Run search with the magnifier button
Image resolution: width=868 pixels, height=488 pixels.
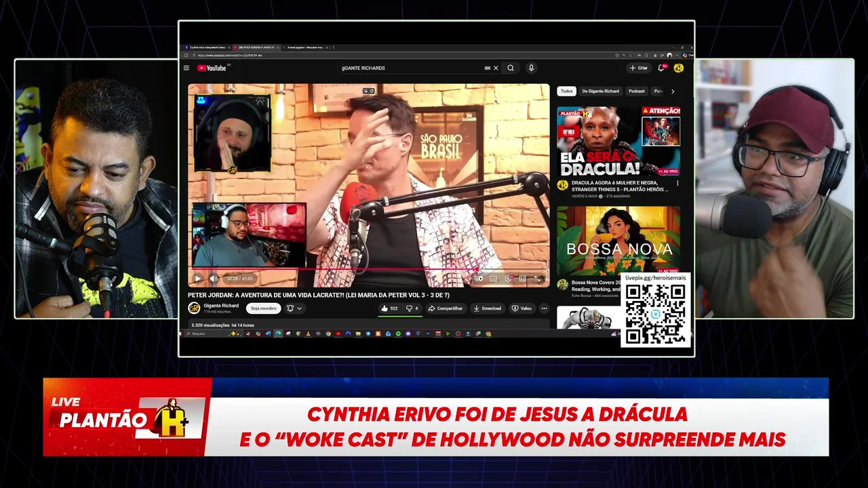click(x=511, y=68)
